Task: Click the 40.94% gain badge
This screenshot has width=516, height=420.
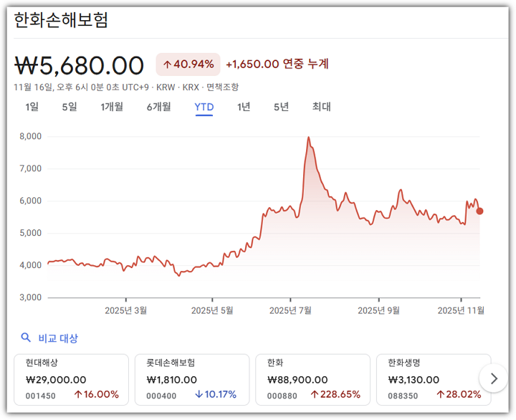Action: [x=188, y=65]
